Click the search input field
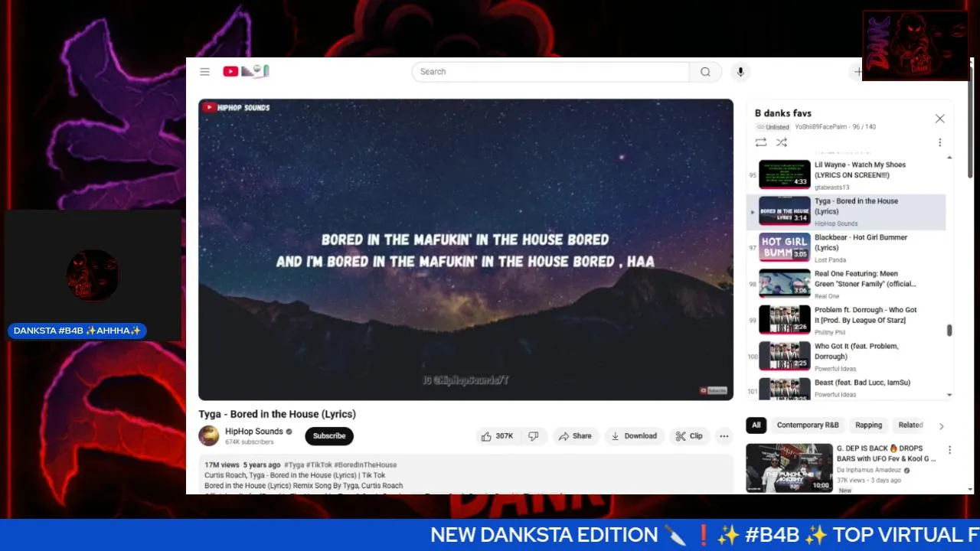 pyautogui.click(x=550, y=72)
